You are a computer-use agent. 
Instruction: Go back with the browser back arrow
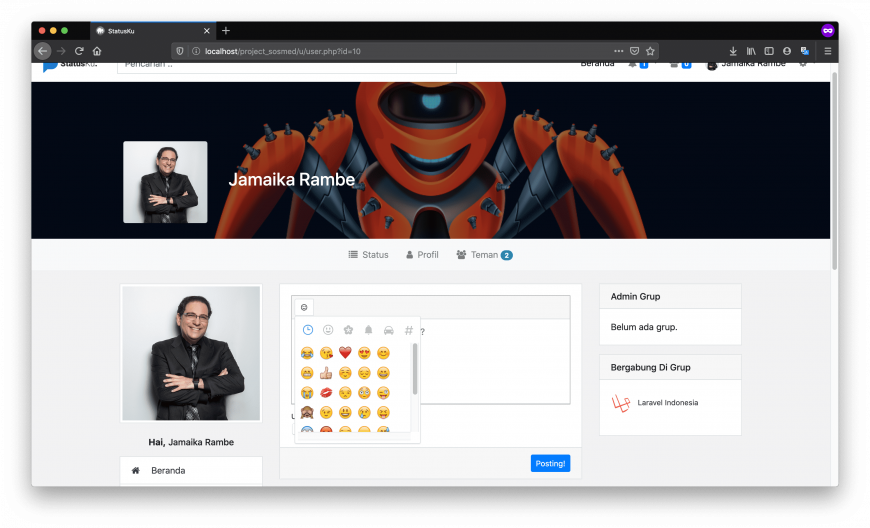[x=43, y=51]
